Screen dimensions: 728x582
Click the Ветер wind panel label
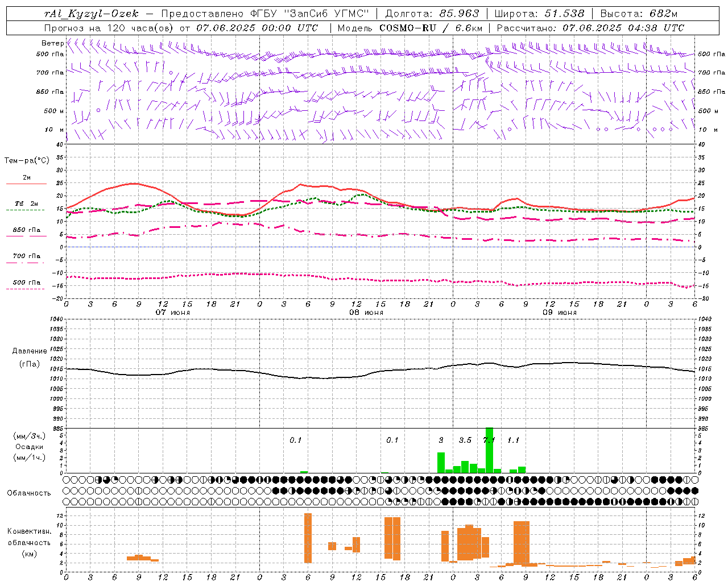coord(52,43)
